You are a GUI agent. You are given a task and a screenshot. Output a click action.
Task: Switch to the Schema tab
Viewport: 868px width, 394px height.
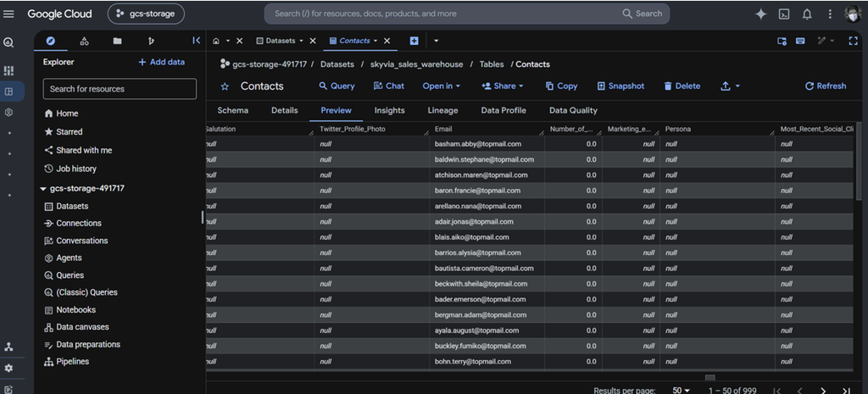232,111
